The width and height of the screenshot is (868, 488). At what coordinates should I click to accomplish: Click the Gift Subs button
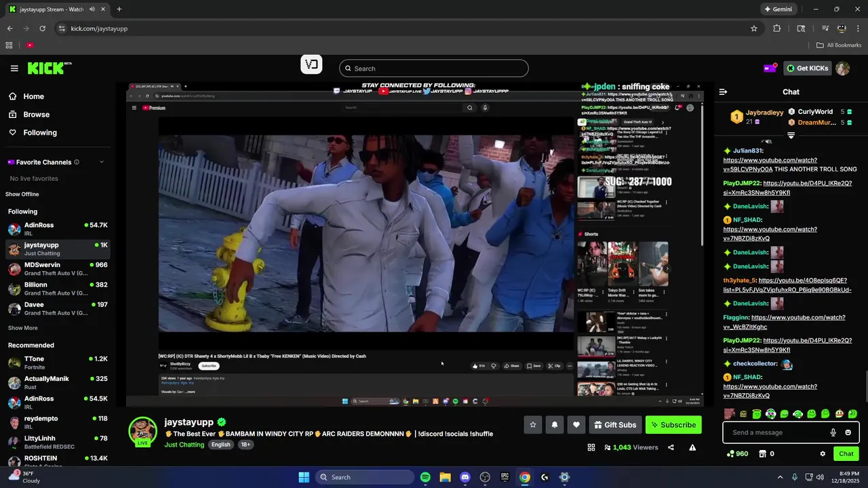[615, 425]
